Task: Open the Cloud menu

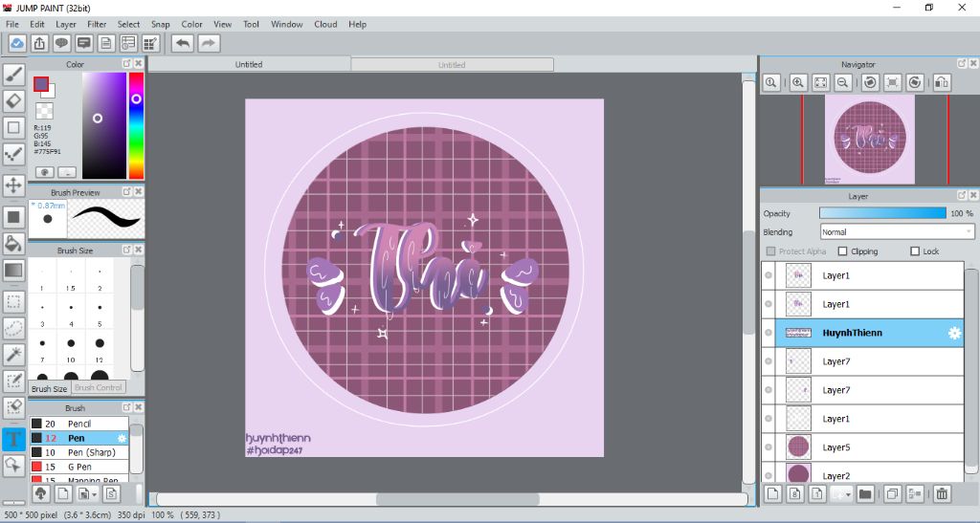Action: [325, 24]
